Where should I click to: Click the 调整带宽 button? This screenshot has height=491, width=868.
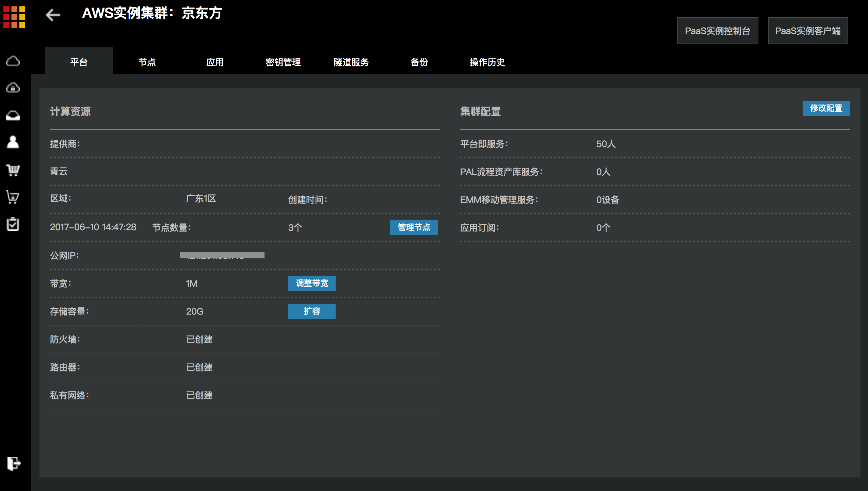[x=312, y=283]
